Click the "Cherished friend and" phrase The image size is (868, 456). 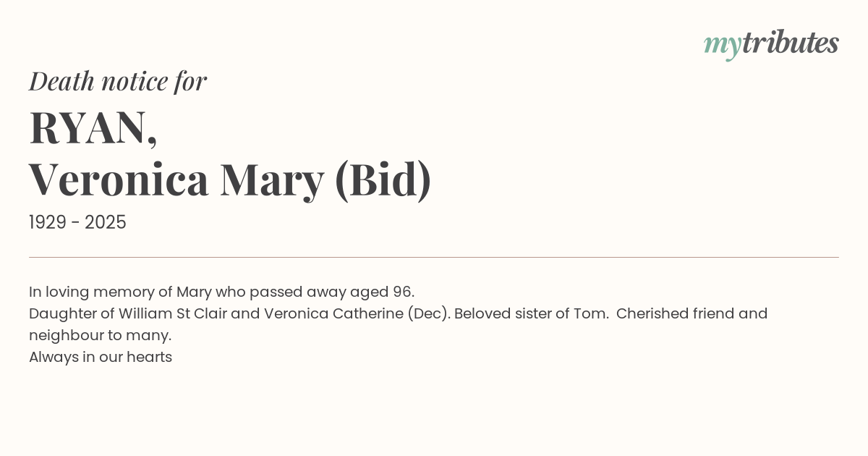[692, 314]
